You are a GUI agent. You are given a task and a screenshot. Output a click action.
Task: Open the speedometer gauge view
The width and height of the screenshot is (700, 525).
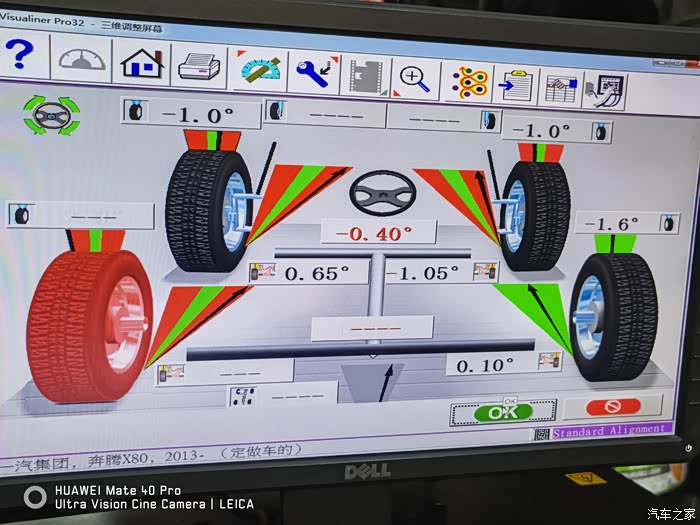click(82, 60)
